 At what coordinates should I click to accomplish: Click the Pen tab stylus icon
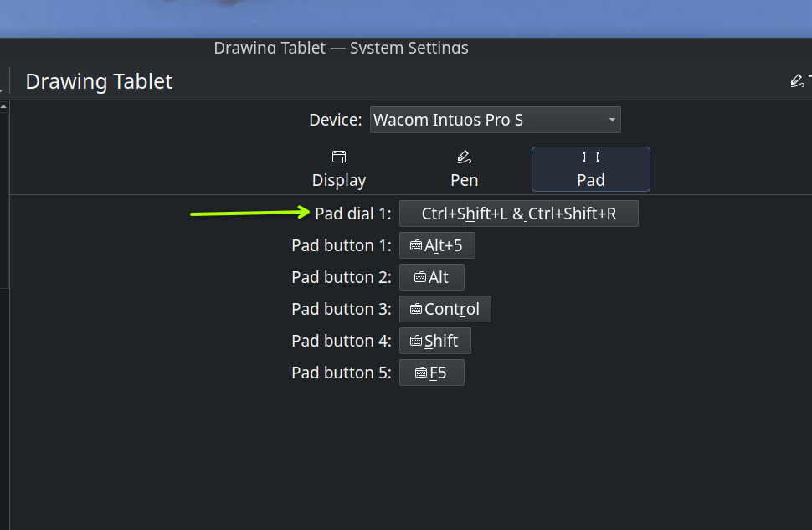click(x=465, y=157)
